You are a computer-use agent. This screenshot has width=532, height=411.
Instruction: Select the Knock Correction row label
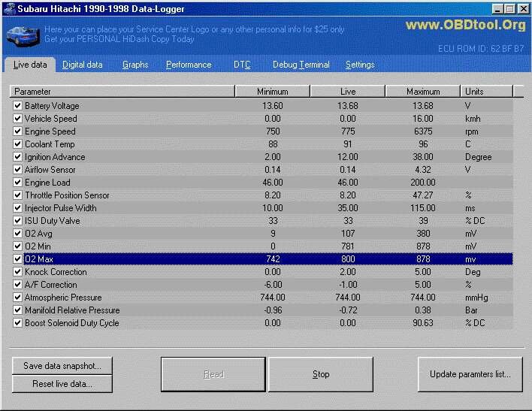click(56, 272)
